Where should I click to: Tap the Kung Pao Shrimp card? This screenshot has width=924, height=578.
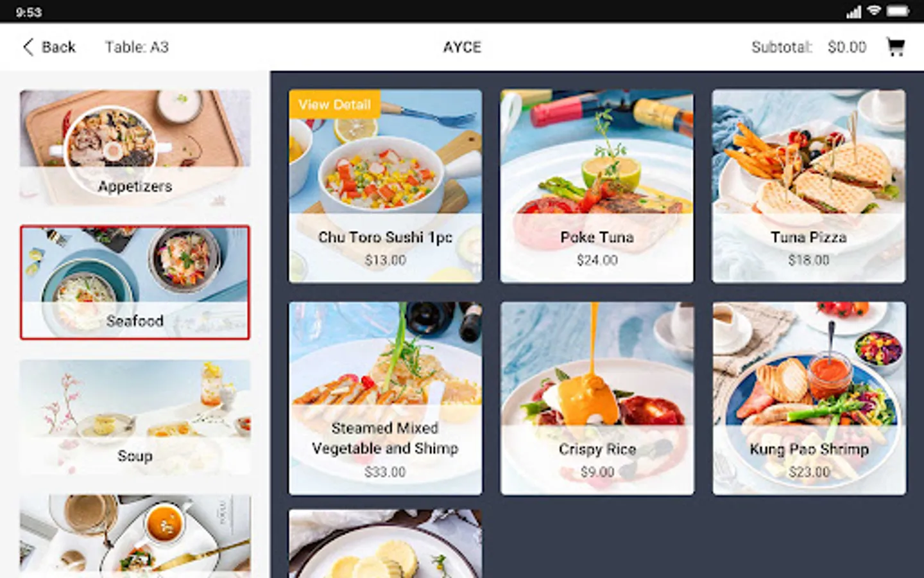click(809, 398)
